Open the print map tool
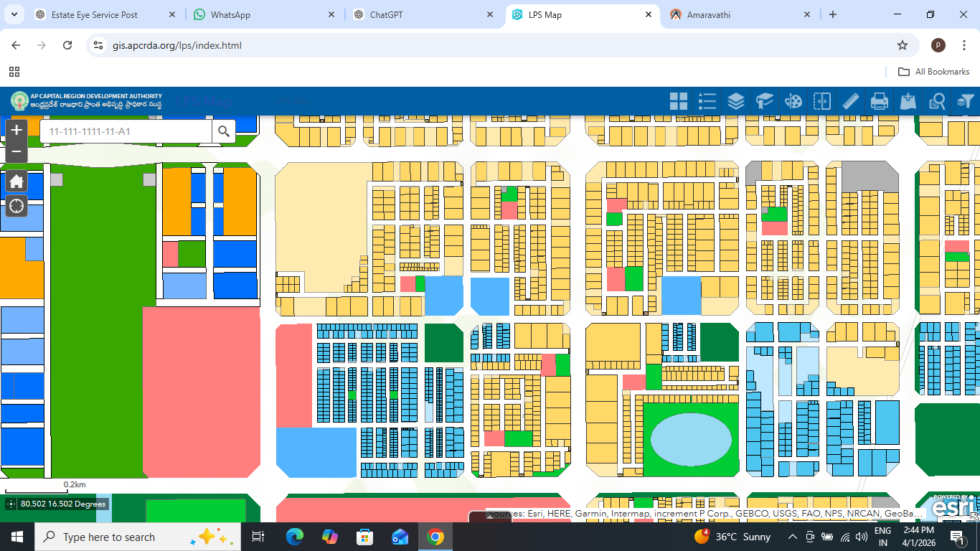Viewport: 980px width, 551px height. click(879, 101)
